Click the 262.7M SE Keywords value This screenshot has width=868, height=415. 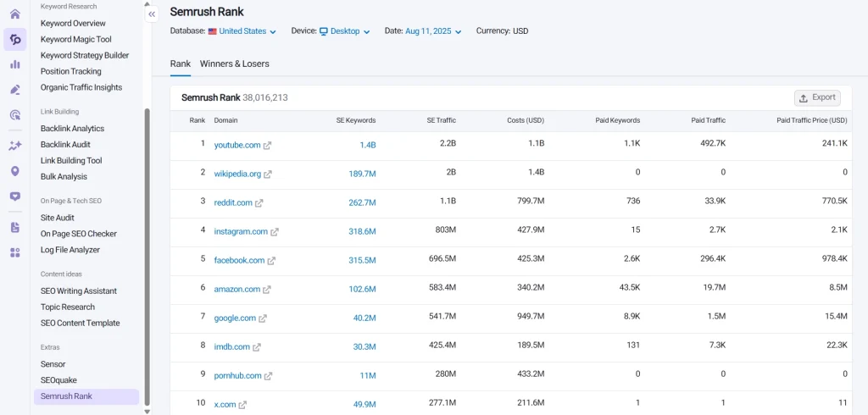[362, 202]
